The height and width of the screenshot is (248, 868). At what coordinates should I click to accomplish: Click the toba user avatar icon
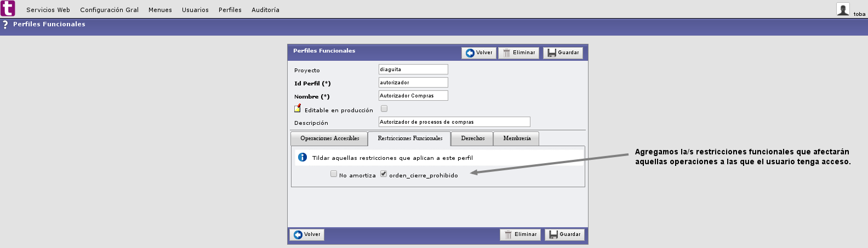pos(843,9)
